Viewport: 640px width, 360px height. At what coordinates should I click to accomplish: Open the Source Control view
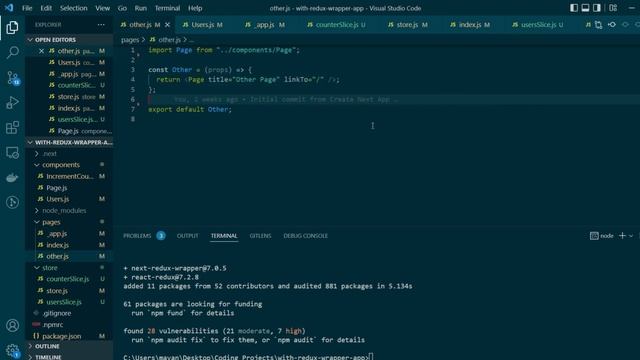(12, 78)
